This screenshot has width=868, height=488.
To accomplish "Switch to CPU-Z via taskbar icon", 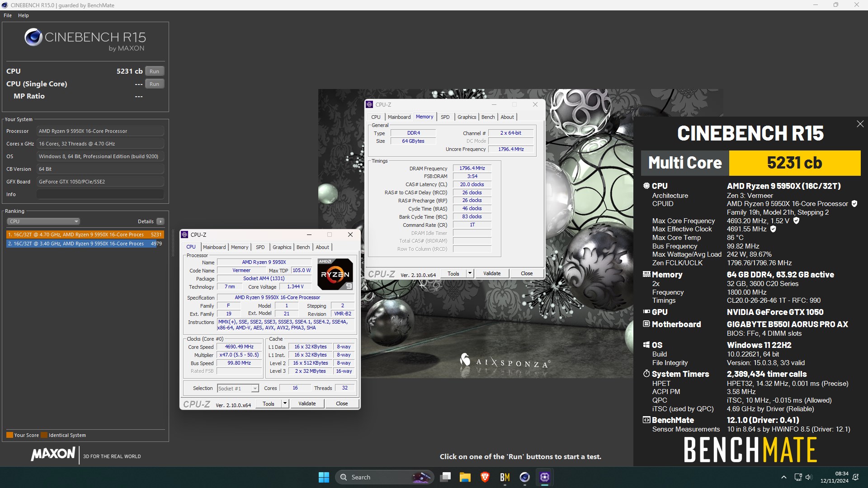I will click(545, 477).
